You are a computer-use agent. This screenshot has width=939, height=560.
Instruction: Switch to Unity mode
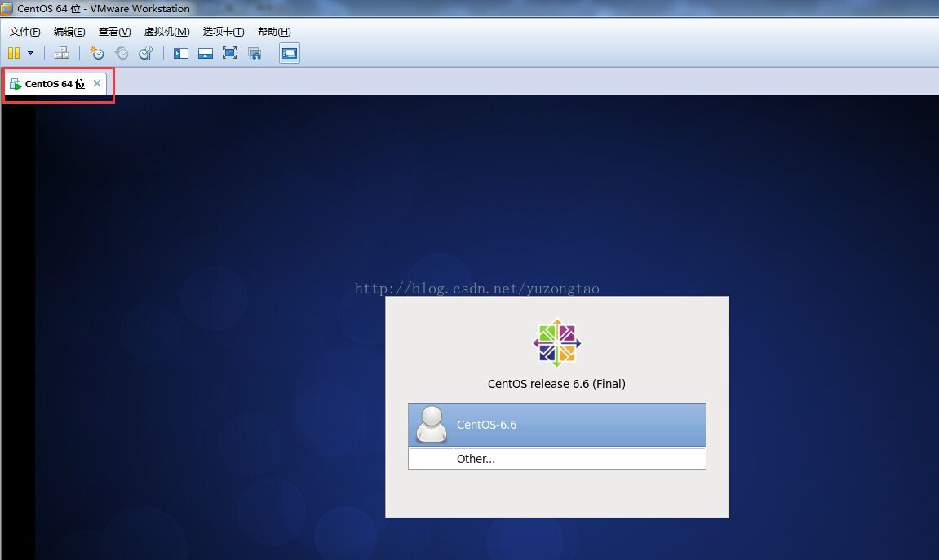click(255, 53)
